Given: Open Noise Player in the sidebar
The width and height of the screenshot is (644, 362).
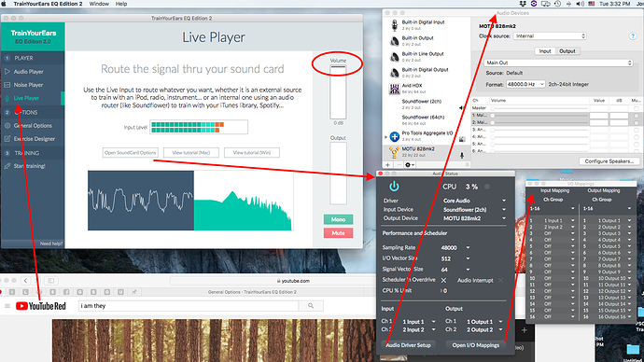Looking at the screenshot, I should click(x=28, y=85).
